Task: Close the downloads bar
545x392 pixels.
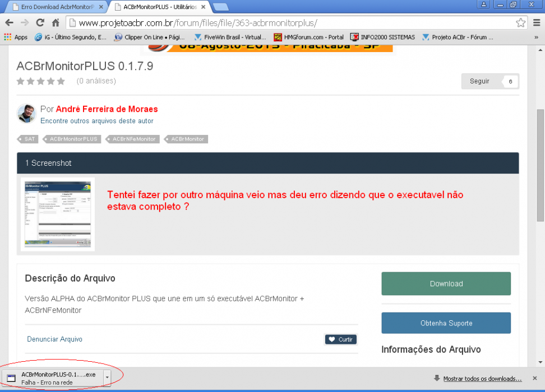Action: [535, 379]
